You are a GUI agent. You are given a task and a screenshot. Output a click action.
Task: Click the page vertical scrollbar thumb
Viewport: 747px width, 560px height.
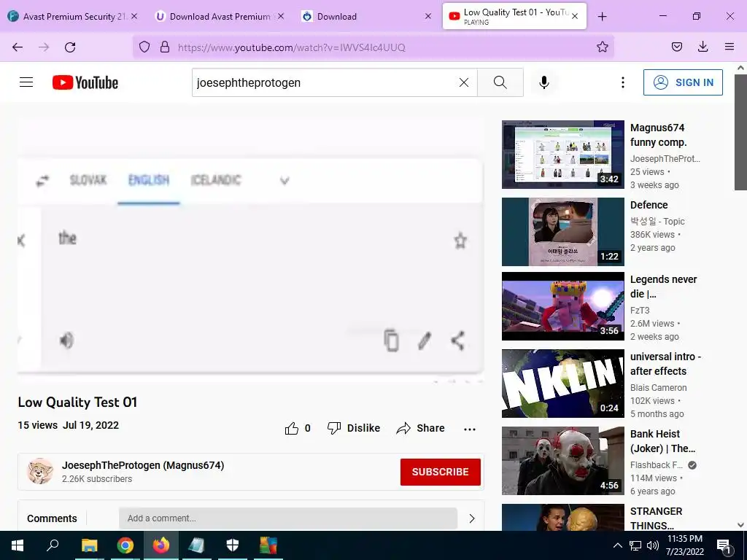(740, 131)
